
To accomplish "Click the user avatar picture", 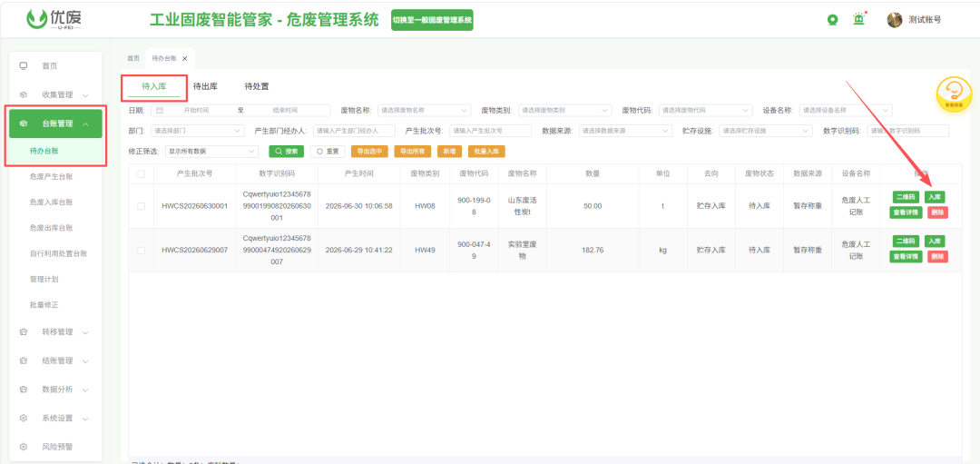I will click(895, 19).
